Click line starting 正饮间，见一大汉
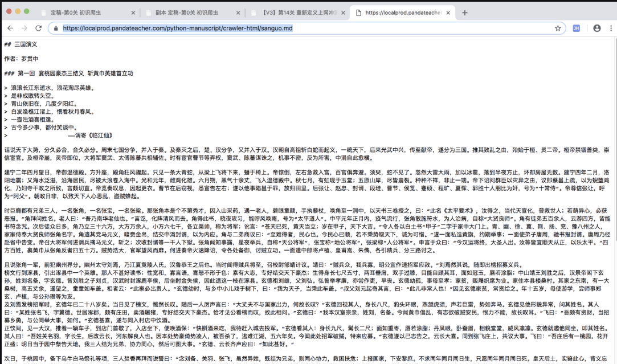Viewport: 617px width, 364px height. click(x=307, y=336)
